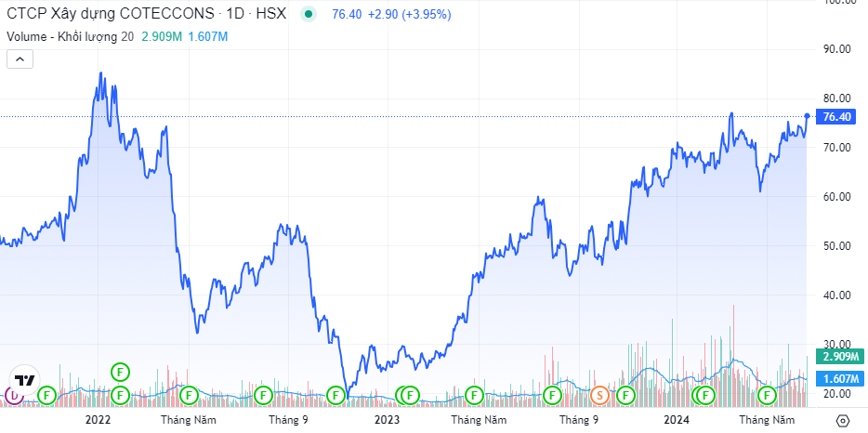Click the 1D interval in the chart title
Image resolution: width=868 pixels, height=433 pixels.
coord(246,15)
